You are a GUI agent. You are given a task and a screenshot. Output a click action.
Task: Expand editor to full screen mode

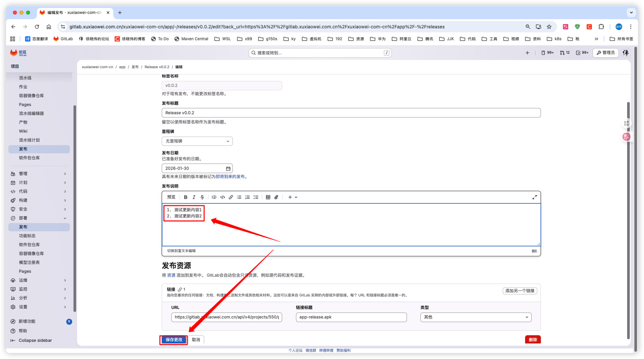click(x=534, y=197)
